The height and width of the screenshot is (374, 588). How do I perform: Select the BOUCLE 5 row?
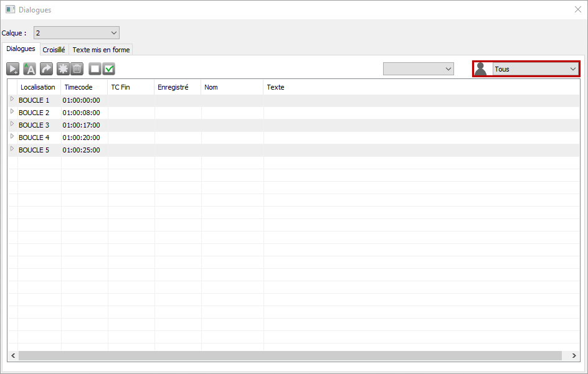click(x=34, y=150)
